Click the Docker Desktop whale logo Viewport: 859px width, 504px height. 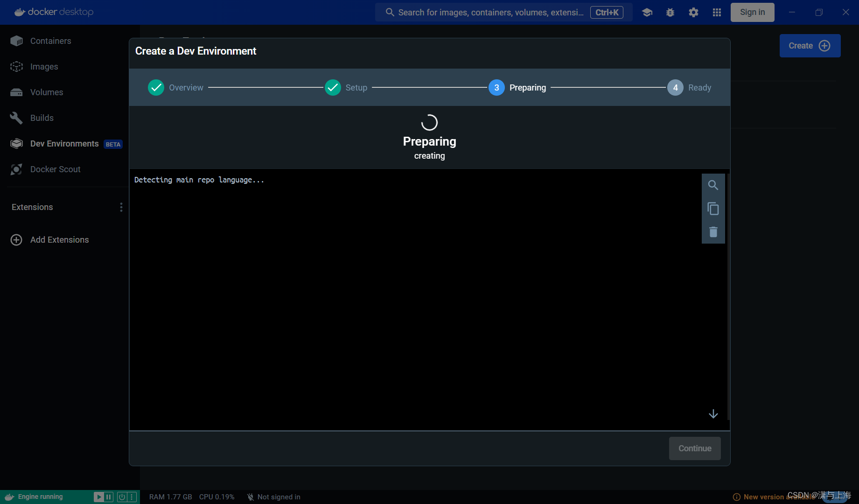click(54, 12)
